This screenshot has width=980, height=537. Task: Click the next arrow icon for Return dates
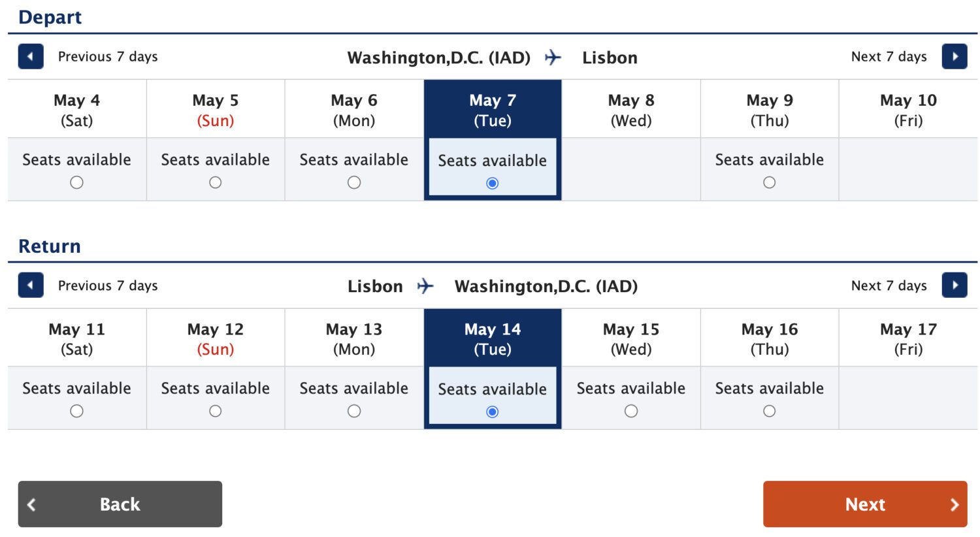click(x=955, y=285)
